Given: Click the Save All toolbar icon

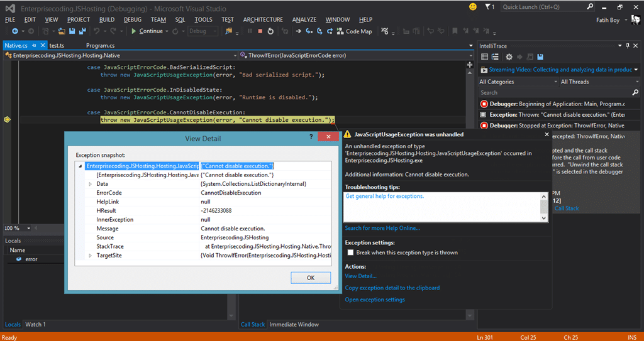Looking at the screenshot, I should (82, 31).
